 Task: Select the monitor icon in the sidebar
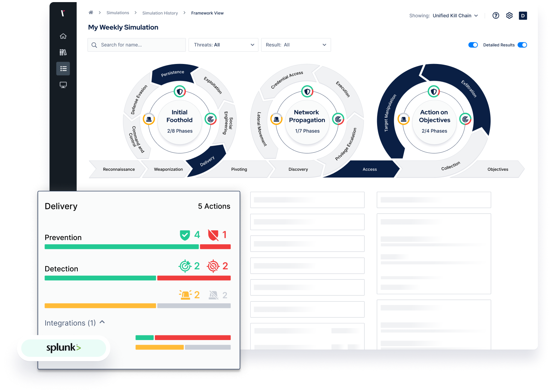[63, 85]
